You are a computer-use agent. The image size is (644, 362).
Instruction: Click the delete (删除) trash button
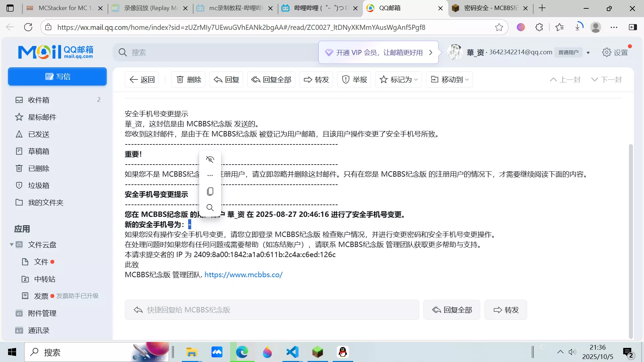pyautogui.click(x=189, y=79)
